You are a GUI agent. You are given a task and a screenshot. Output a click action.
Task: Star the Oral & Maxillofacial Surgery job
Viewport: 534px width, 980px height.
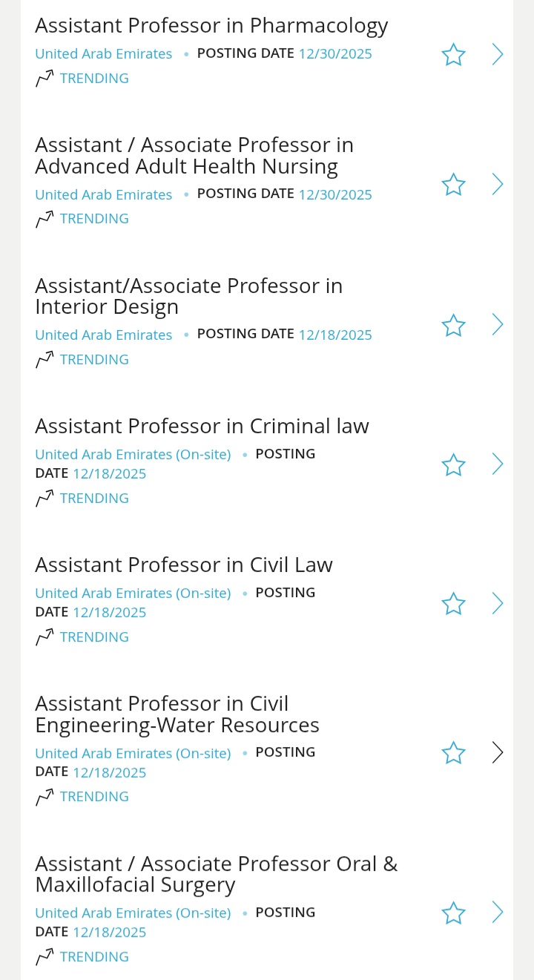point(453,912)
